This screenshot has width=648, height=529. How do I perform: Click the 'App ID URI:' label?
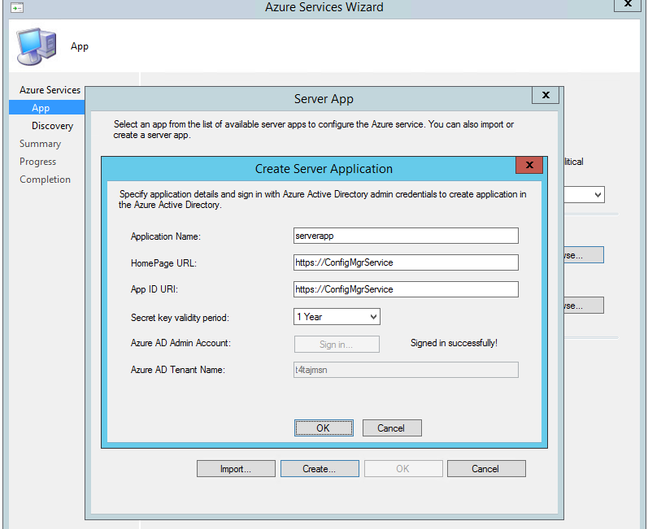154,289
